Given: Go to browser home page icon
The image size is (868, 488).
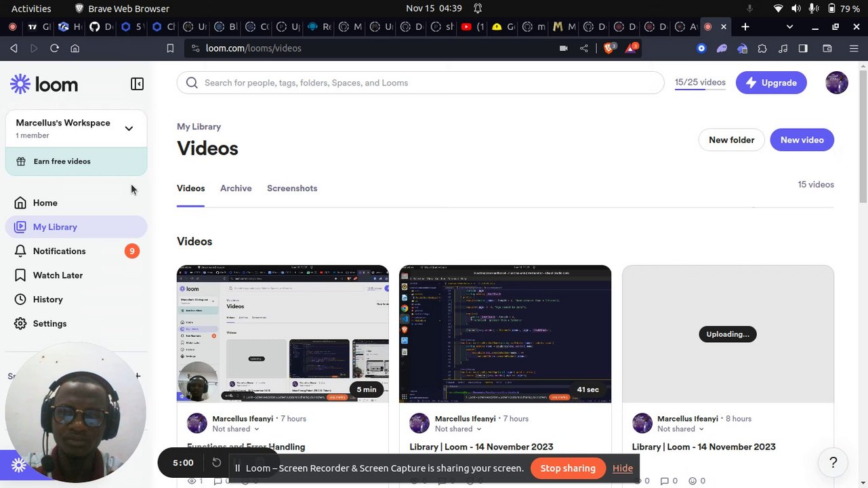Looking at the screenshot, I should [x=75, y=48].
